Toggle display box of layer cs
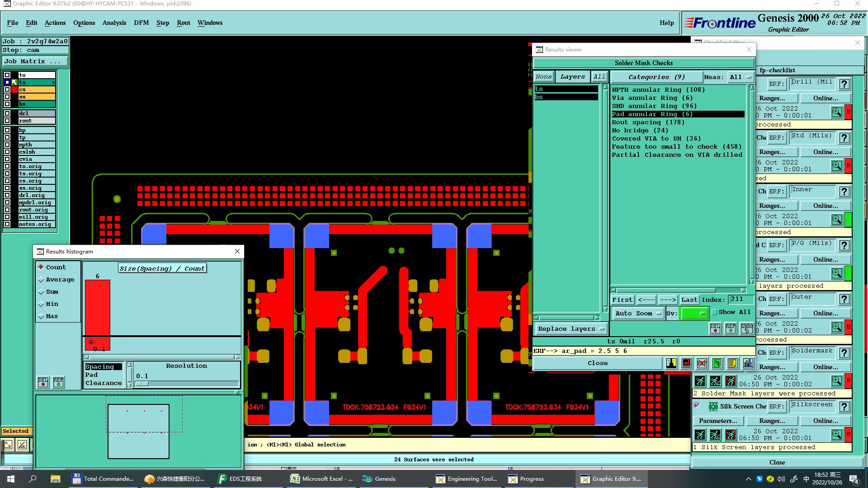The width and height of the screenshot is (868, 488). click(x=7, y=89)
